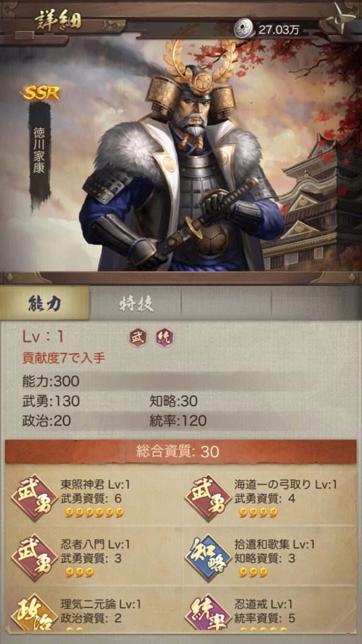Open the 忍道戒 統率 skill icon
Image resolution: width=362 pixels, height=644 pixels.
tap(208, 613)
